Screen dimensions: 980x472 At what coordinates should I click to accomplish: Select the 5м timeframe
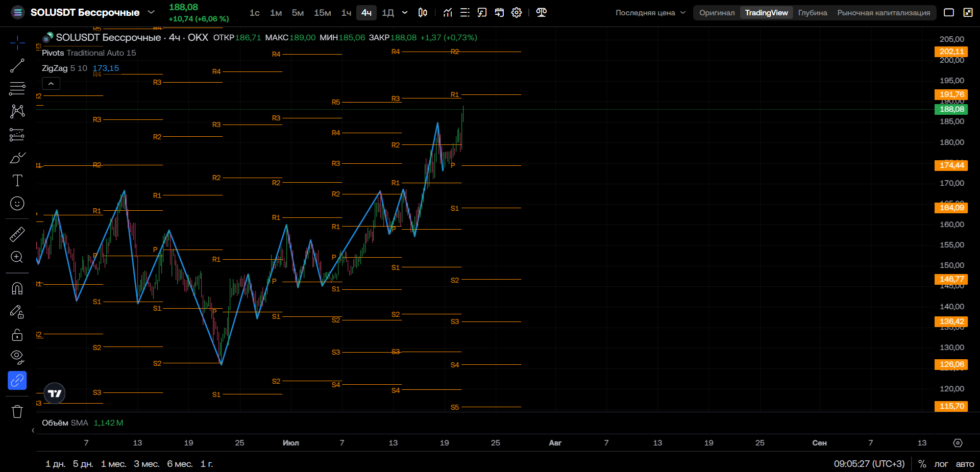pyautogui.click(x=298, y=12)
